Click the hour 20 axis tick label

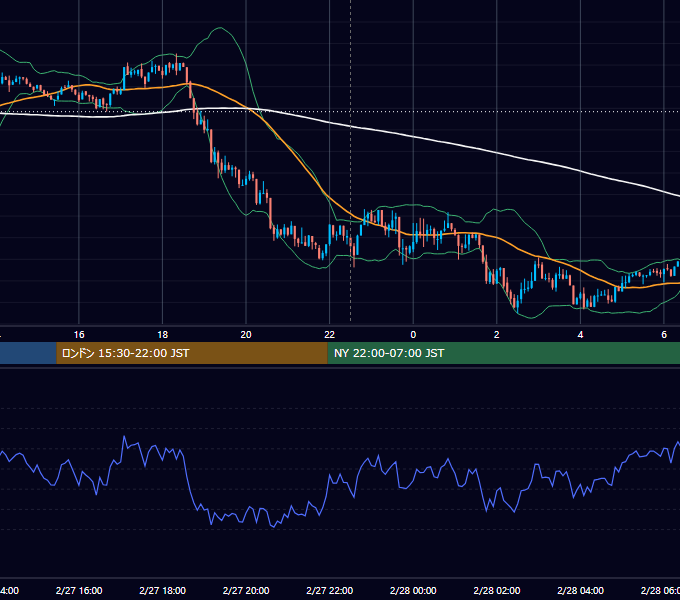pos(246,335)
